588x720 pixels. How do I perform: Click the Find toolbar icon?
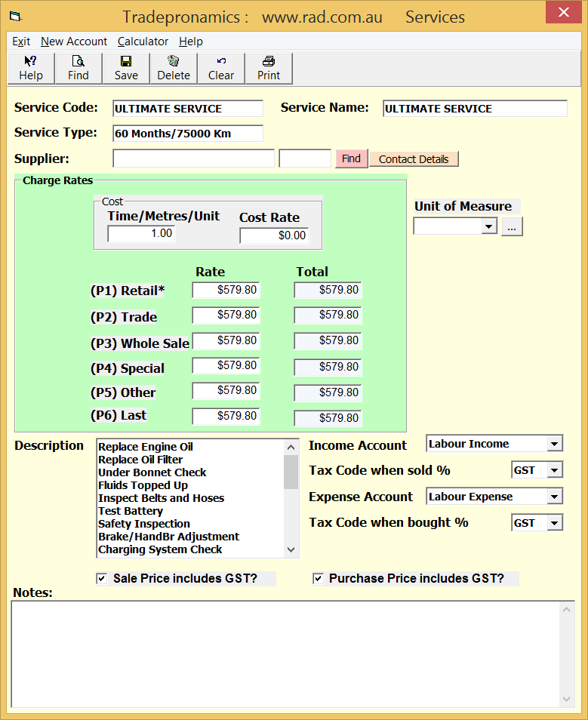[78, 68]
